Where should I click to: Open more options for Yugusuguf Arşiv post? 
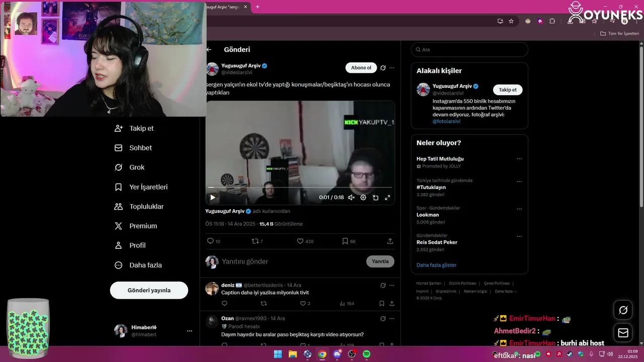392,68
